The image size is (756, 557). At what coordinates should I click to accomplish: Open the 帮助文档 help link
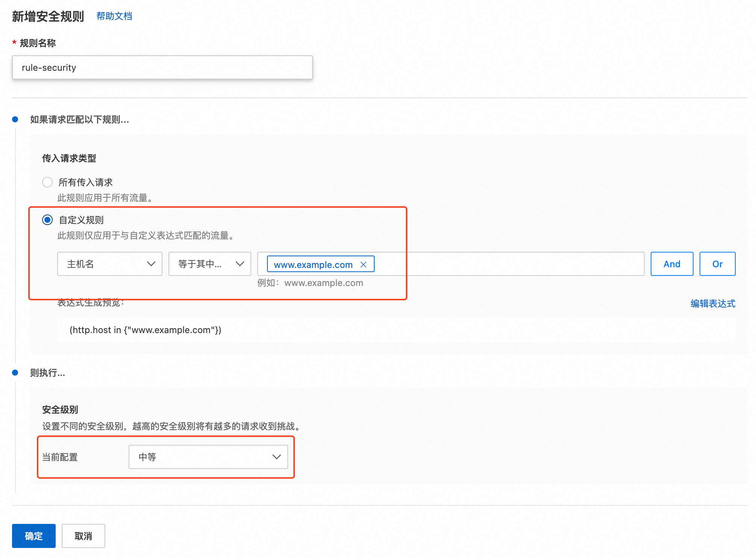(x=114, y=16)
